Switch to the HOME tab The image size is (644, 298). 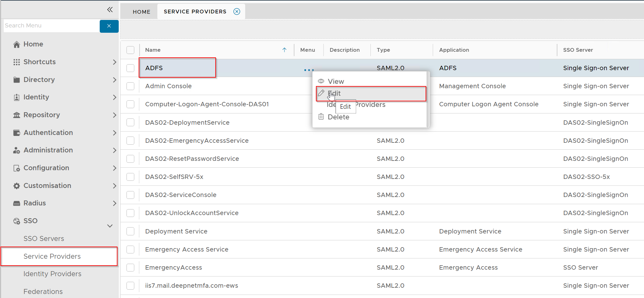click(x=141, y=12)
